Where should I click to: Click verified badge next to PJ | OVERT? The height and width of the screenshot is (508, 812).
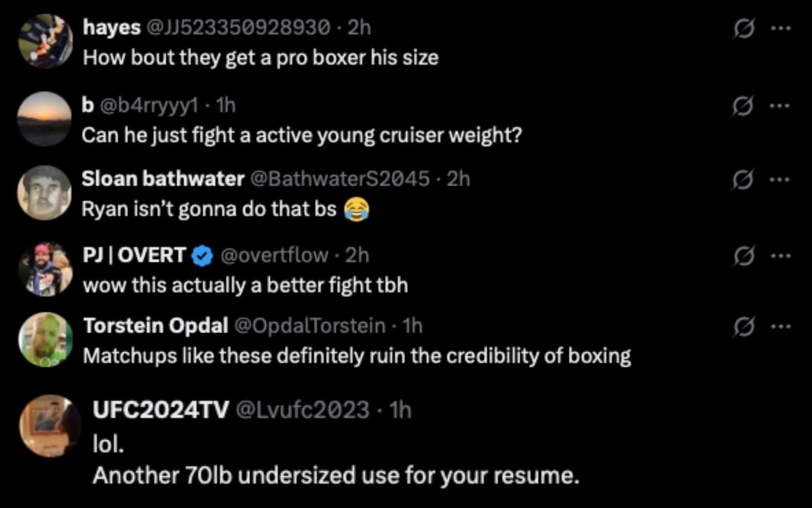[202, 255]
